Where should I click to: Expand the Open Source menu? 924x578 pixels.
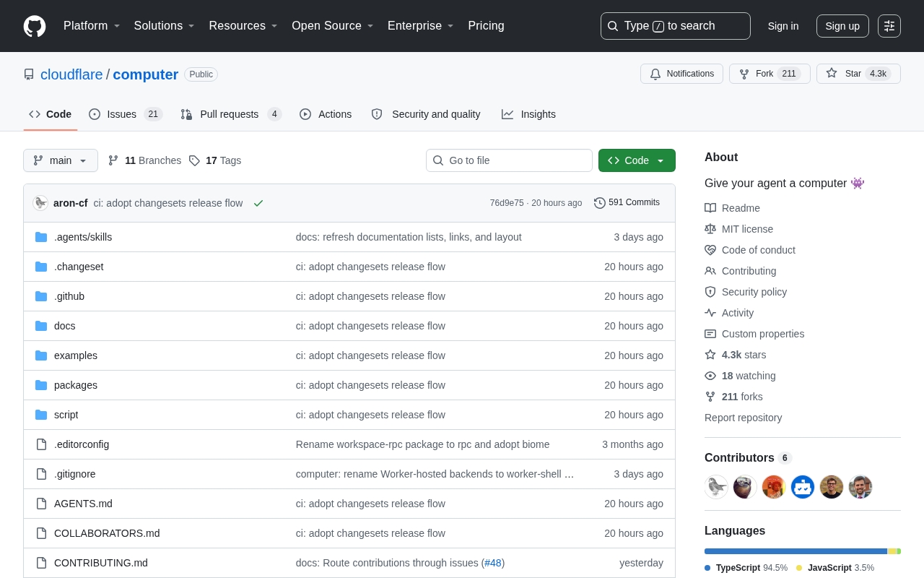coord(333,26)
